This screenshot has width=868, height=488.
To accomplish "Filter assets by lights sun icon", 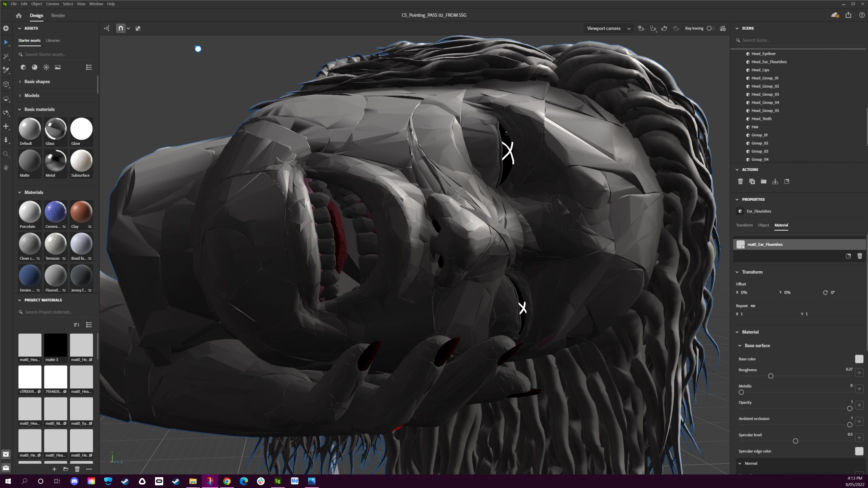I will pyautogui.click(x=46, y=67).
